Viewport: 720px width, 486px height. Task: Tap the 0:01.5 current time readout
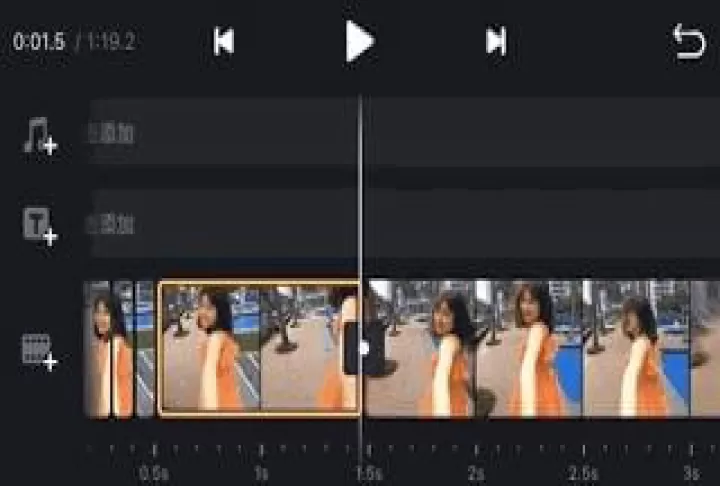click(40, 43)
